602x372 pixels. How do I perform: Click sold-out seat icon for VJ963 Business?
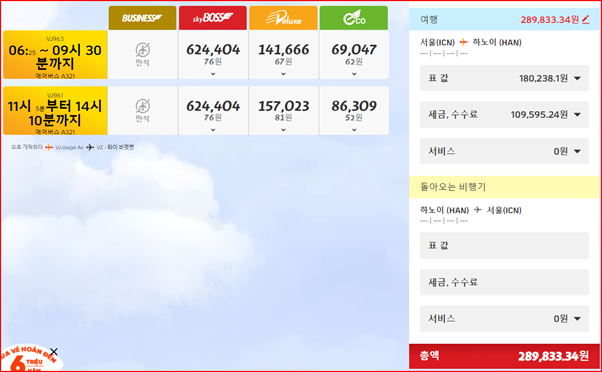(x=142, y=50)
